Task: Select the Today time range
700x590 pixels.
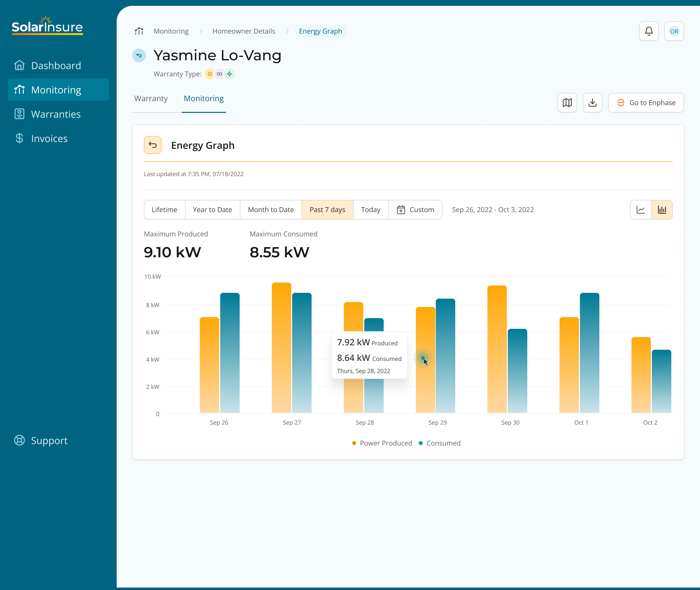Action: tap(370, 210)
